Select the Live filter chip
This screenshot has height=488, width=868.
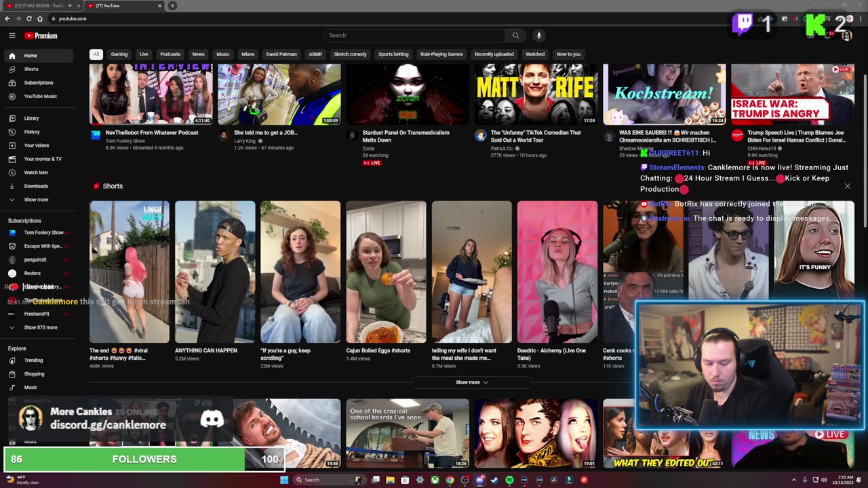(144, 54)
